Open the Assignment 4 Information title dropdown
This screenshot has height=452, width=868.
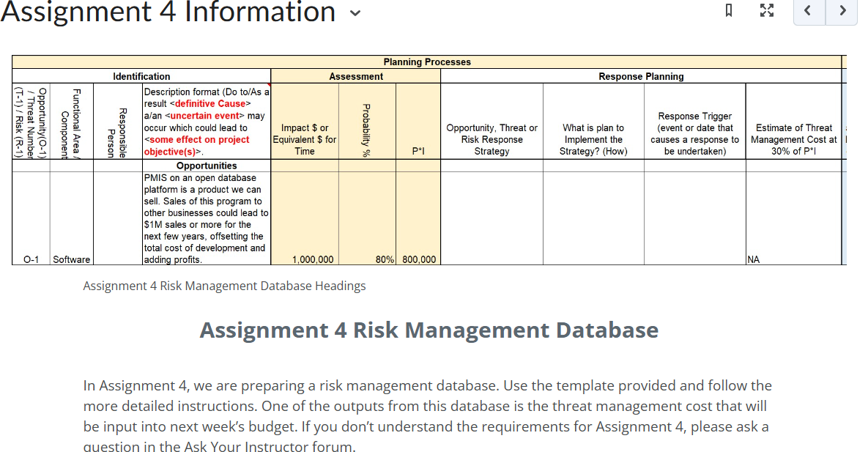tap(355, 12)
